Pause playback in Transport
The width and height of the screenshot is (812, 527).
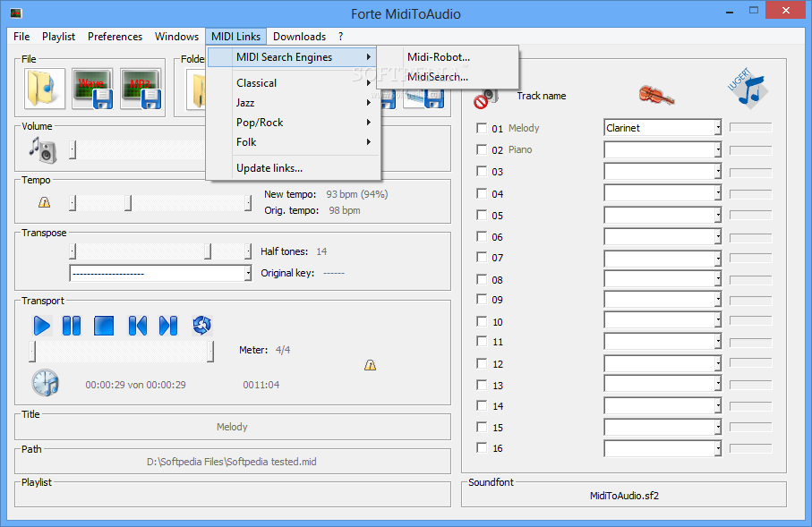pos(72,326)
